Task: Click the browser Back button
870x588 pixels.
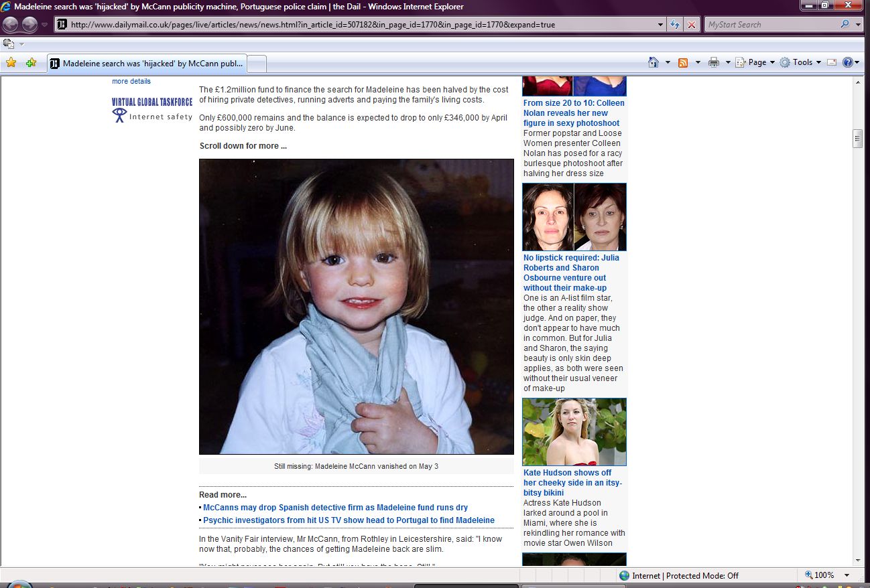Action: tap(11, 25)
